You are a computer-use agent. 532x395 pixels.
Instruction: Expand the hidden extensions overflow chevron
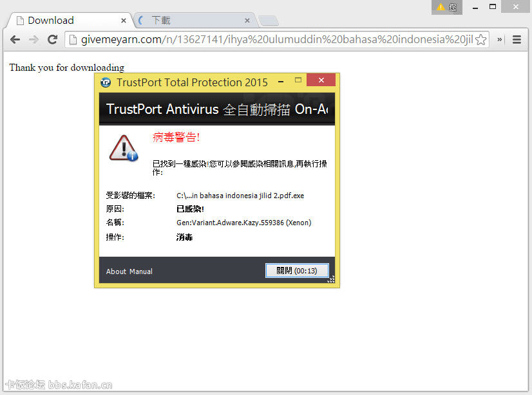(x=500, y=40)
